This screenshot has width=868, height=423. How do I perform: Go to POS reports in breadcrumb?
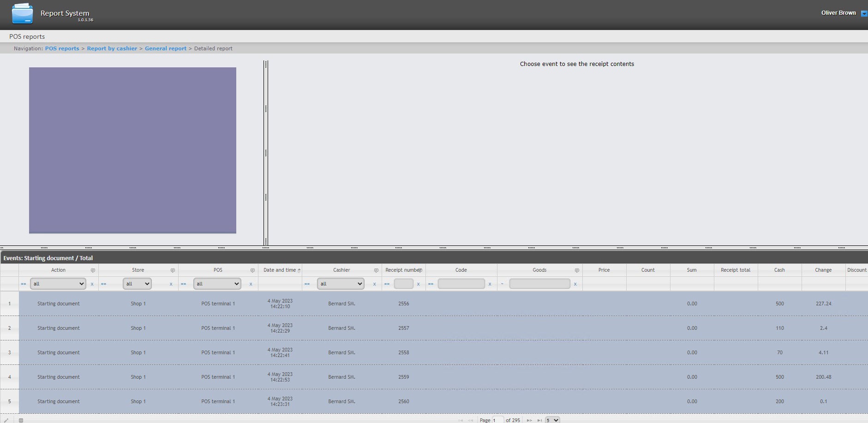pyautogui.click(x=62, y=48)
